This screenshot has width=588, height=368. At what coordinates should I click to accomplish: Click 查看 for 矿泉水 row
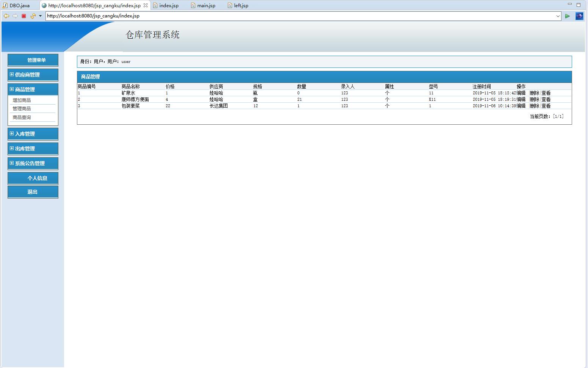click(x=546, y=93)
